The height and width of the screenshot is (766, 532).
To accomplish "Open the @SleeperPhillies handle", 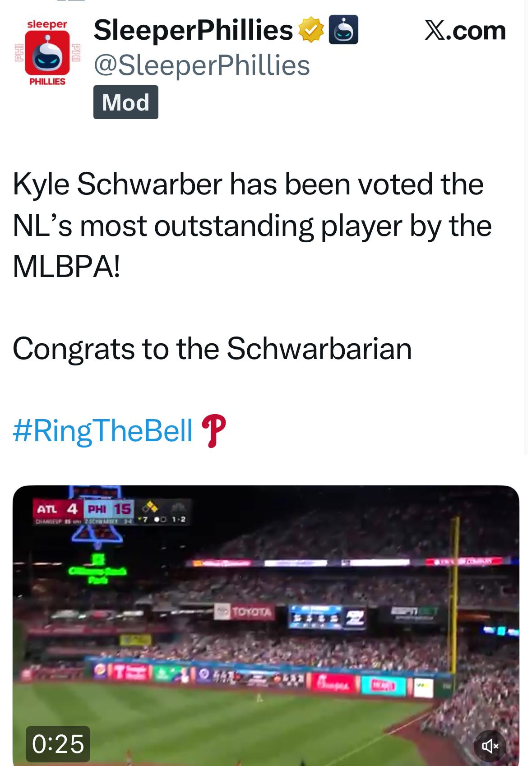I will click(x=202, y=65).
